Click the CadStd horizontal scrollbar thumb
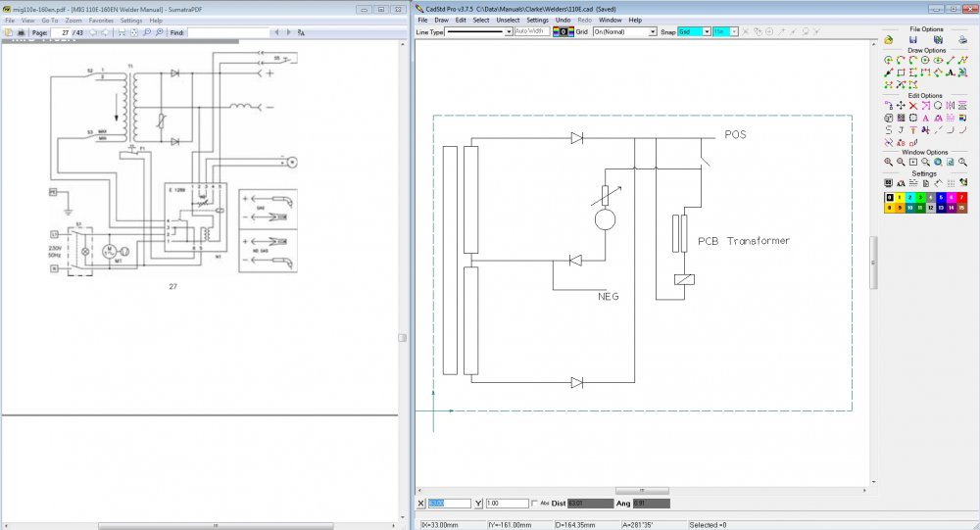Image resolution: width=980 pixels, height=530 pixels. tap(642, 491)
